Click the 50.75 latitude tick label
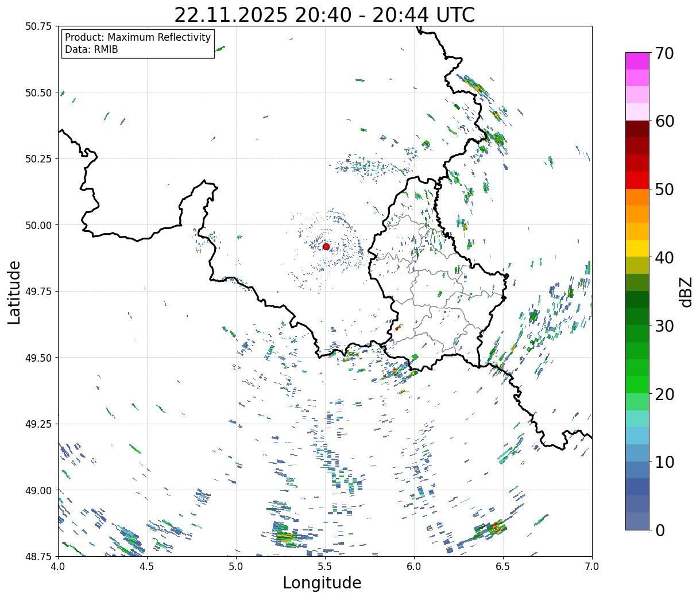The width and height of the screenshot is (700, 597). 38,26
